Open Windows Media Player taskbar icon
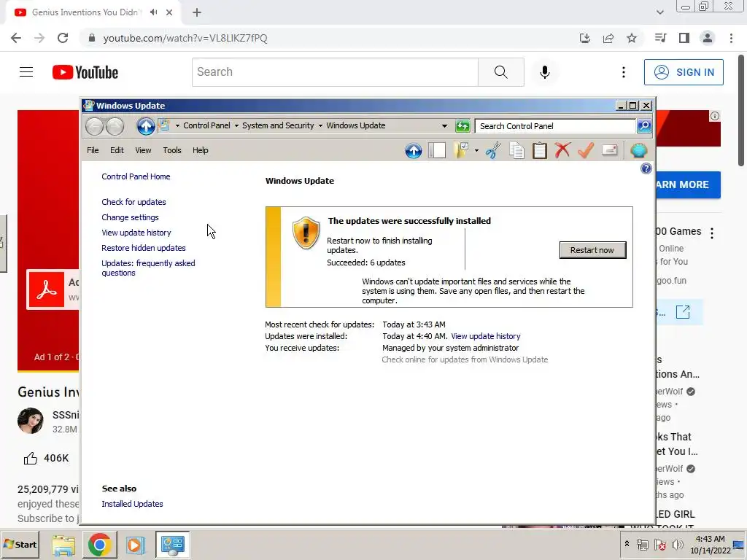The height and width of the screenshot is (560, 747). [x=136, y=545]
